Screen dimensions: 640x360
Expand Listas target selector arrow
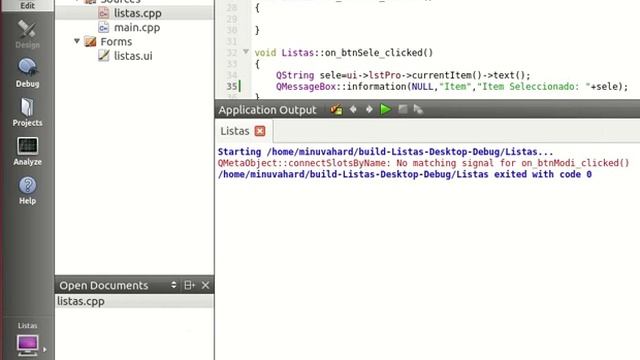pyautogui.click(x=44, y=350)
